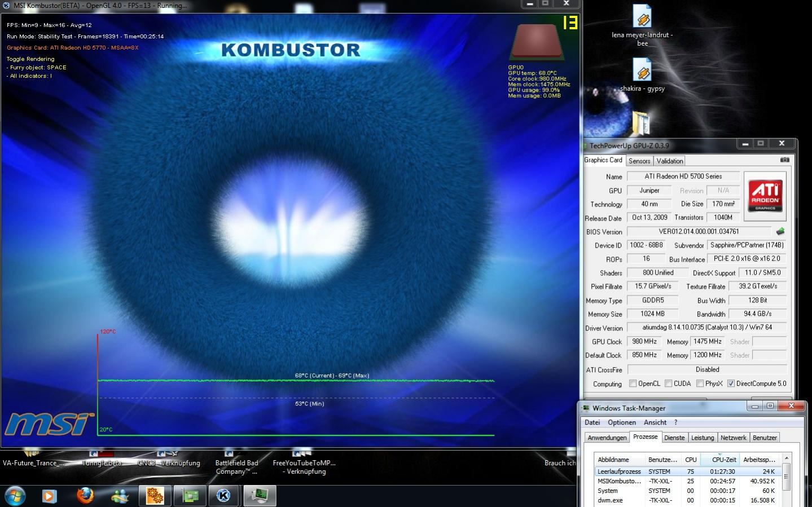
Task: Click the GPU-Z screenshot camera icon
Action: point(784,160)
